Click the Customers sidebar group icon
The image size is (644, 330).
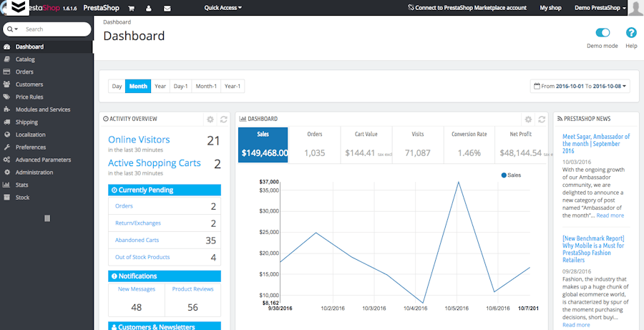pyautogui.click(x=6, y=84)
